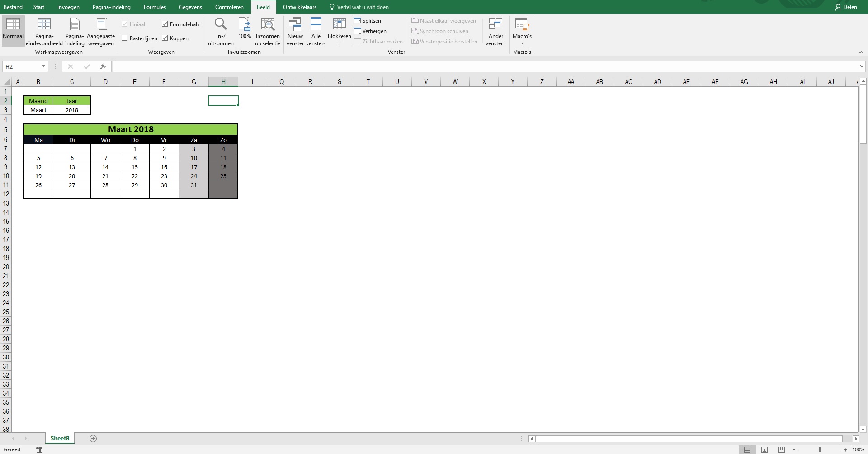Click the vertical scrollbar up arrow
868x454 pixels.
[x=863, y=81]
